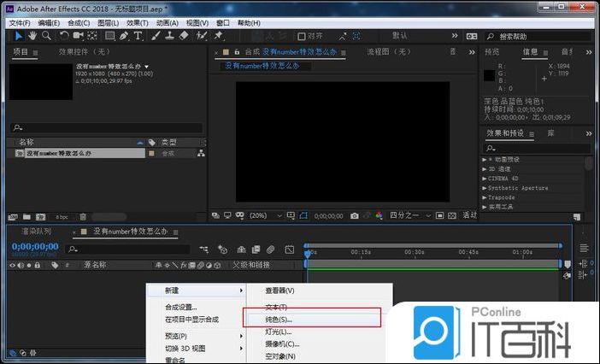Click the color label swatch beside composition item
The image size is (600, 364).
[152, 154]
